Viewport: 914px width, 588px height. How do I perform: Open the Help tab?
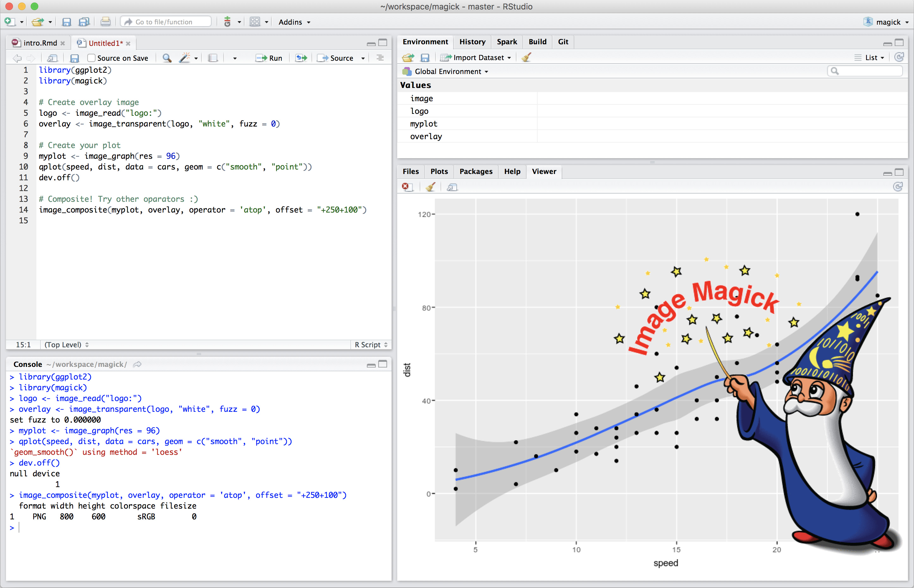coord(512,171)
